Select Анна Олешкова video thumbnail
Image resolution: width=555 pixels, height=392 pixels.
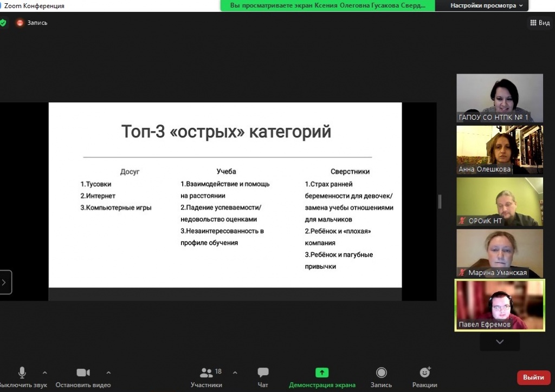[x=499, y=150]
